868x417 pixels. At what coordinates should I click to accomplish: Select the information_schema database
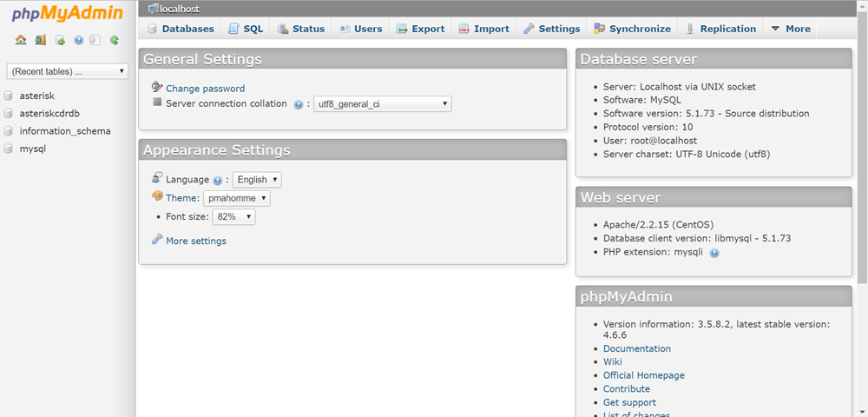click(65, 131)
